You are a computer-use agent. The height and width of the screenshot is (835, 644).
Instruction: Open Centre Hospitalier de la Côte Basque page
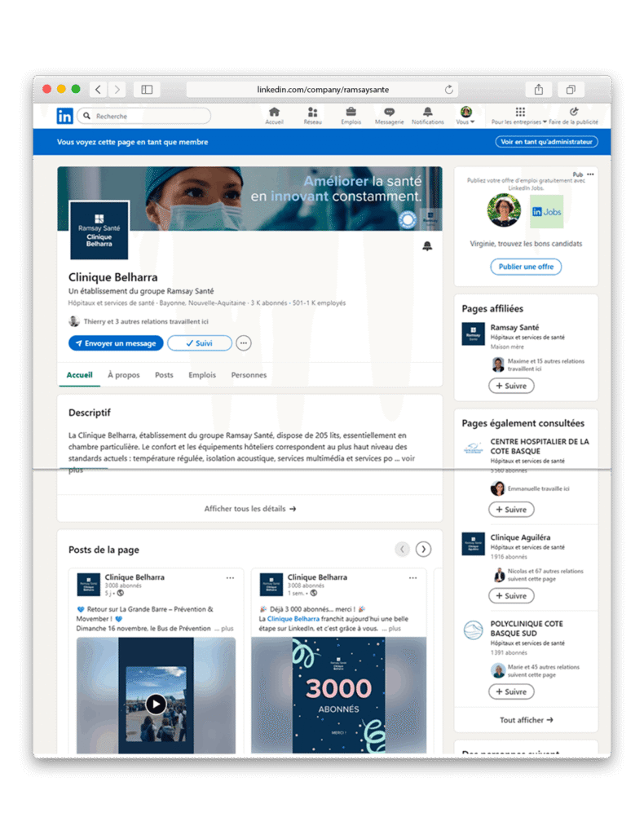[540, 446]
